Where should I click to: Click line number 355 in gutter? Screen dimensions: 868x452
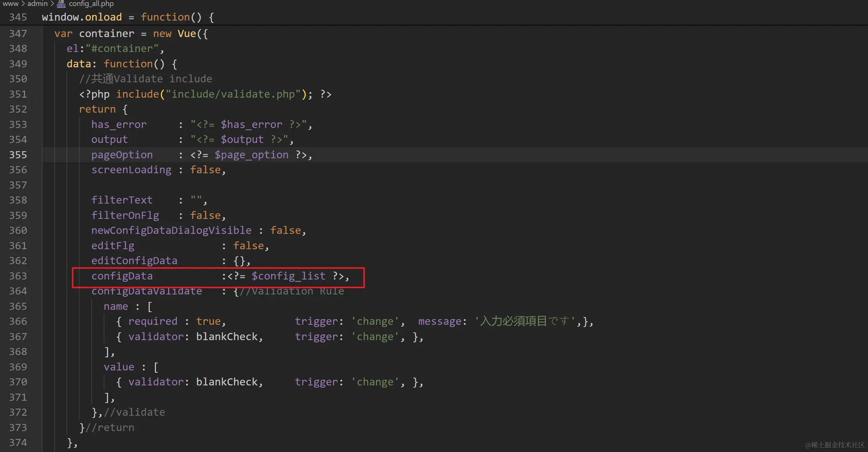[18, 155]
